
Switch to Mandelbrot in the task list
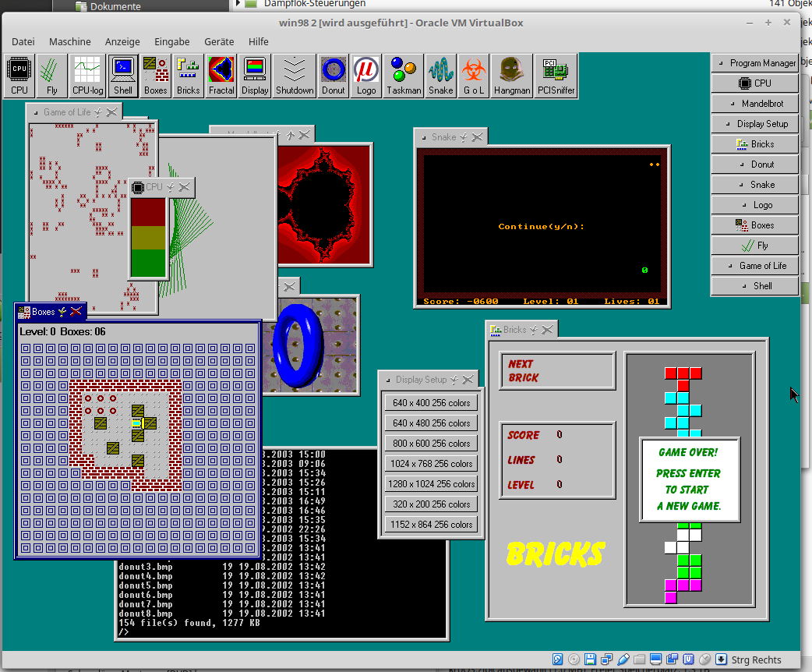(x=755, y=104)
